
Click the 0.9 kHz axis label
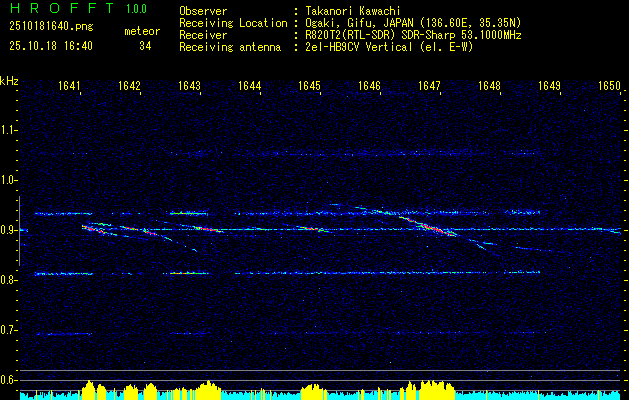8,230
